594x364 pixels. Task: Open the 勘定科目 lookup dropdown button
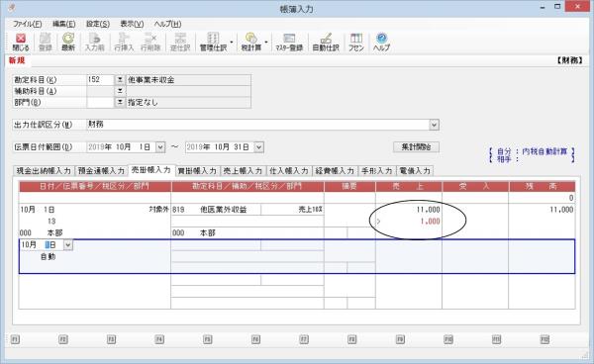click(120, 80)
